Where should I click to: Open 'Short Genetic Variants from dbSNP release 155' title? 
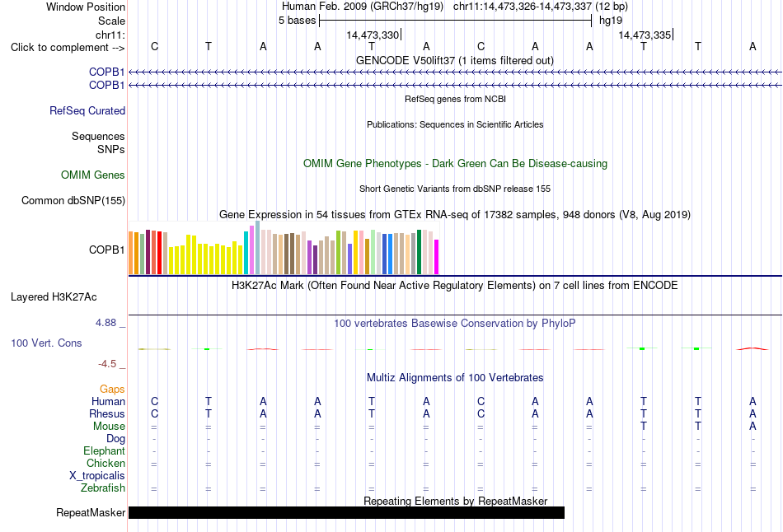[x=455, y=189]
